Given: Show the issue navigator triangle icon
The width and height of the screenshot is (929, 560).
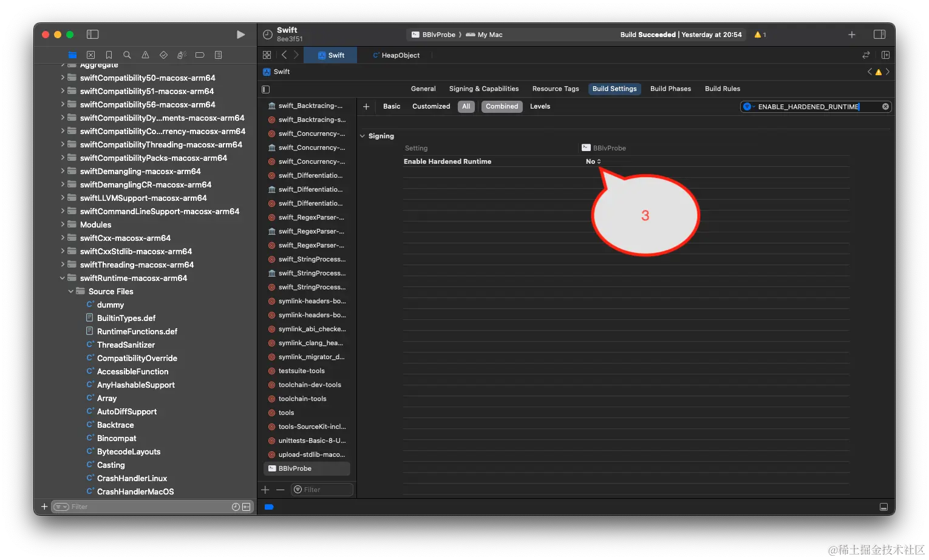Looking at the screenshot, I should click(145, 55).
